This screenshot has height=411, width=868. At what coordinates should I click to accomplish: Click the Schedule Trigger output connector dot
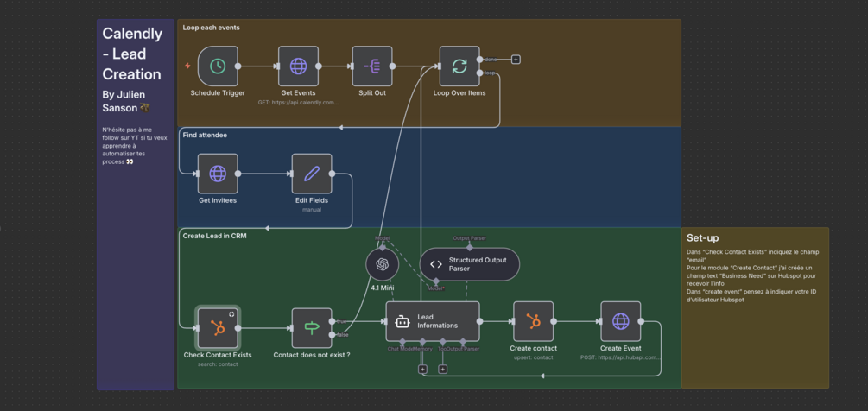pos(238,66)
